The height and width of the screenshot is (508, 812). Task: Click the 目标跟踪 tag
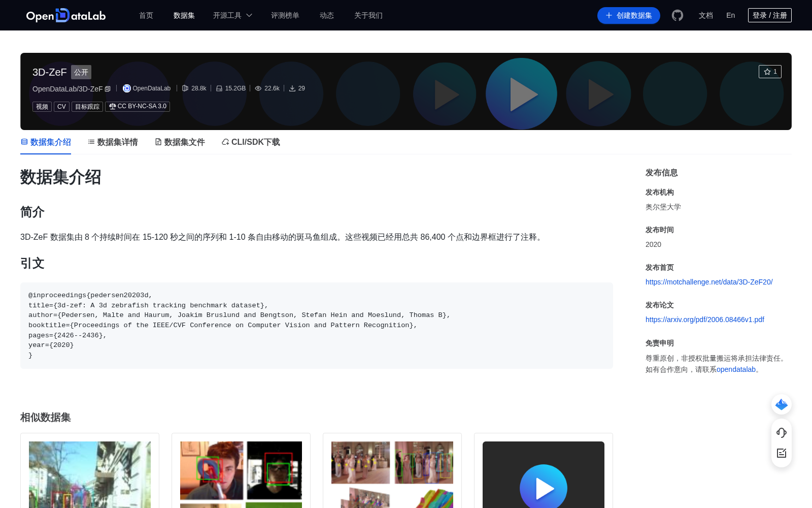pyautogui.click(x=87, y=107)
